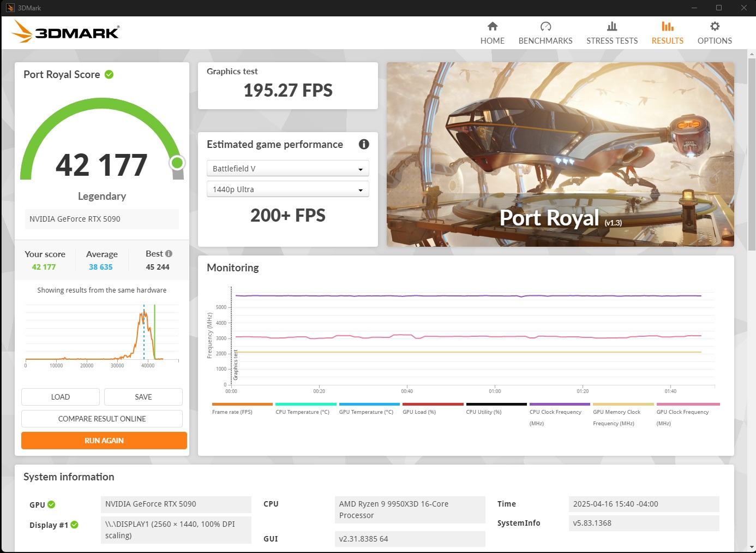Viewport: 756px width, 553px height.
Task: Click the green check next to Display #1
Action: [x=75, y=525]
